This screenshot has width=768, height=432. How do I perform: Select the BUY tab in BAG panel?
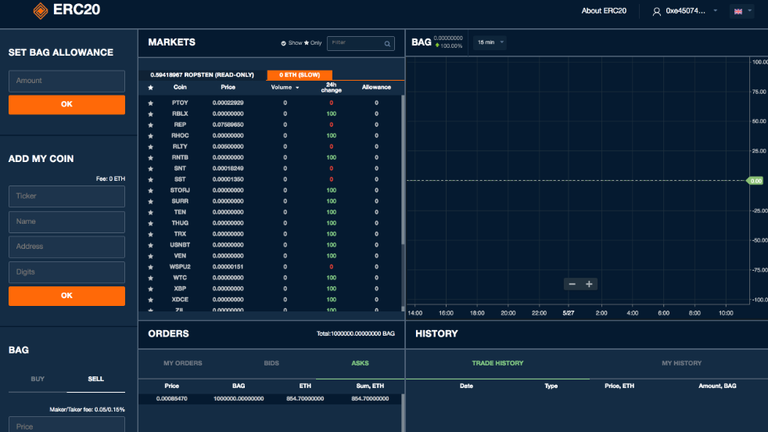tap(38, 379)
